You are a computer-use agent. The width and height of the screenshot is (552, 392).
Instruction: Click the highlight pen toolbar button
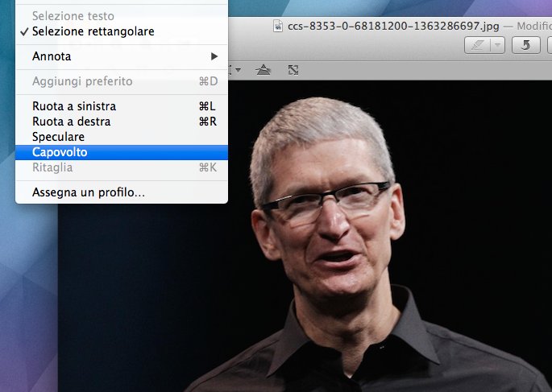(x=478, y=45)
